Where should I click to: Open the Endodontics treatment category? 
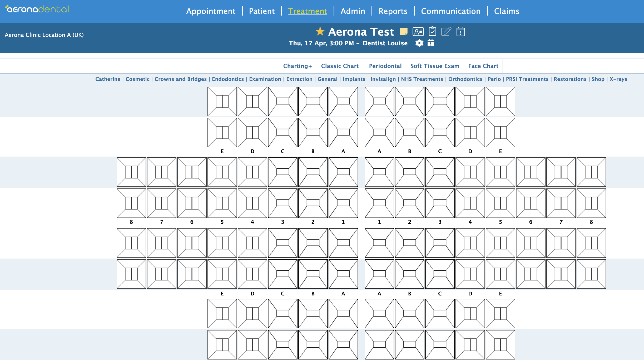(x=228, y=79)
